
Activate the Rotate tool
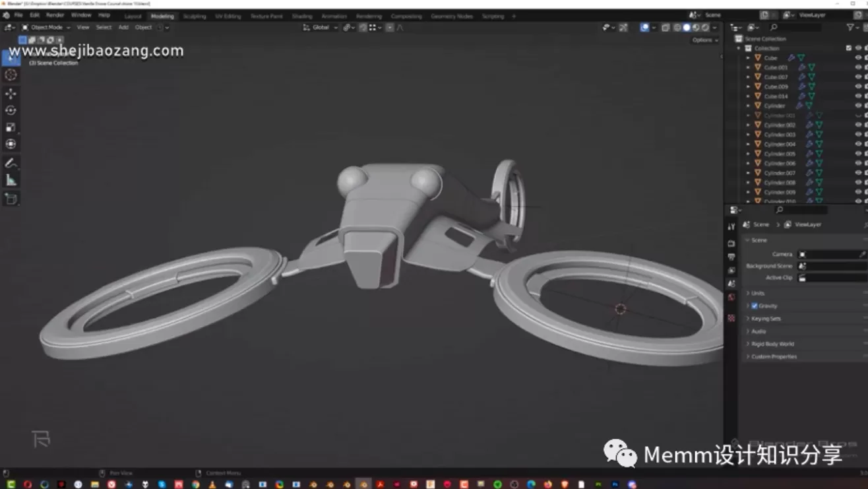11,111
